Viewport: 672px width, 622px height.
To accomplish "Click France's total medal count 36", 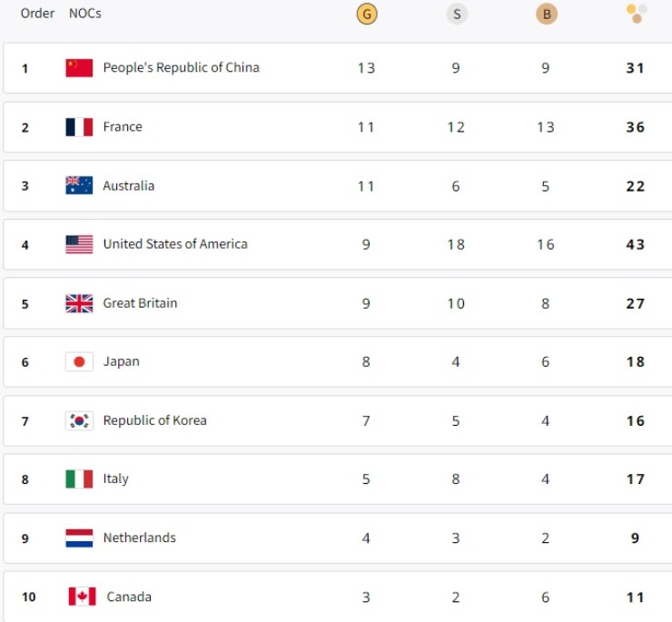I will 636,127.
